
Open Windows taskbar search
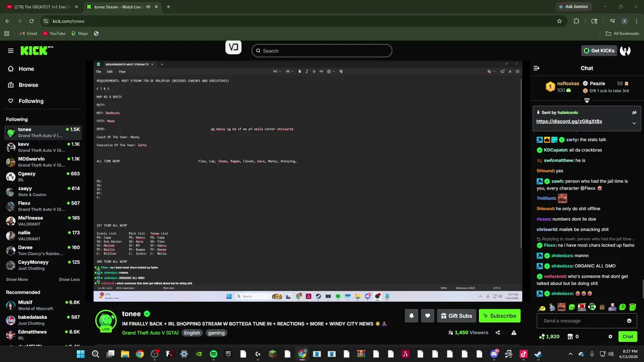(95, 354)
